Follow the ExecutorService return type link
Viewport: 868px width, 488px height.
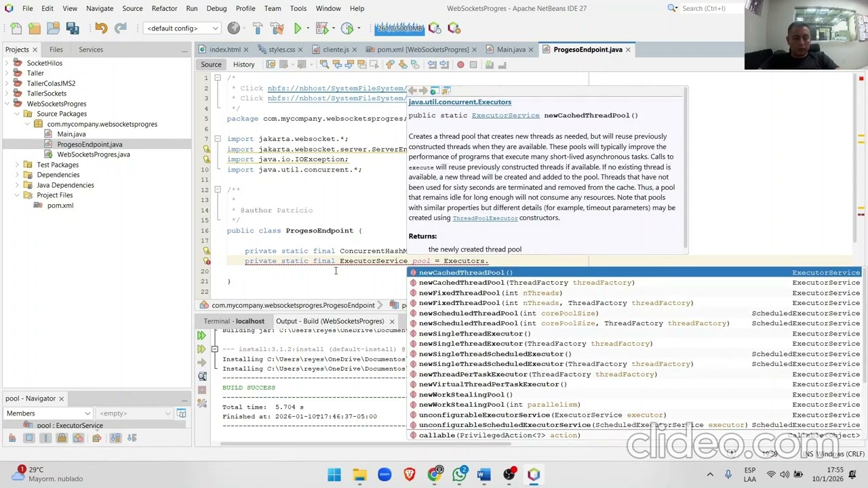pyautogui.click(x=505, y=116)
